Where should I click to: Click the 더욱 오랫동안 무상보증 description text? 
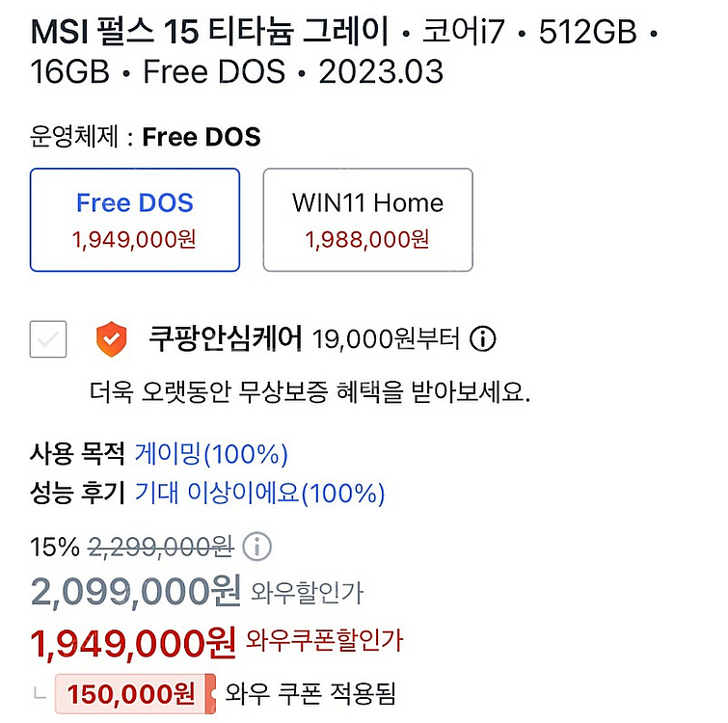(310, 392)
